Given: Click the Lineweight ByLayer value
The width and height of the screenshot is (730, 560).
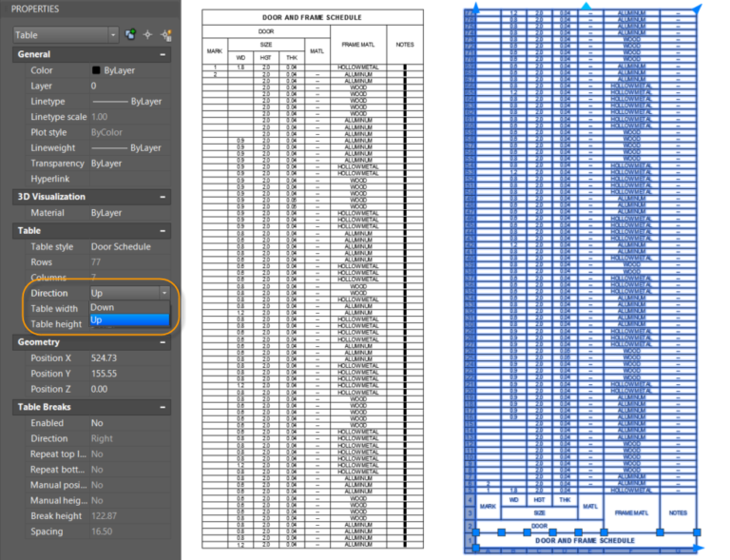Looking at the screenshot, I should (x=127, y=148).
